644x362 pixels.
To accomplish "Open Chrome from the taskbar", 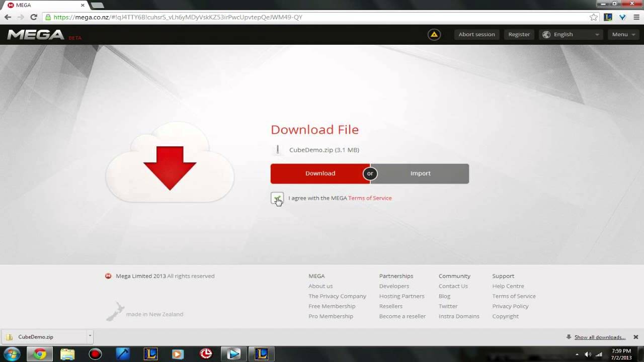I will point(40,354).
